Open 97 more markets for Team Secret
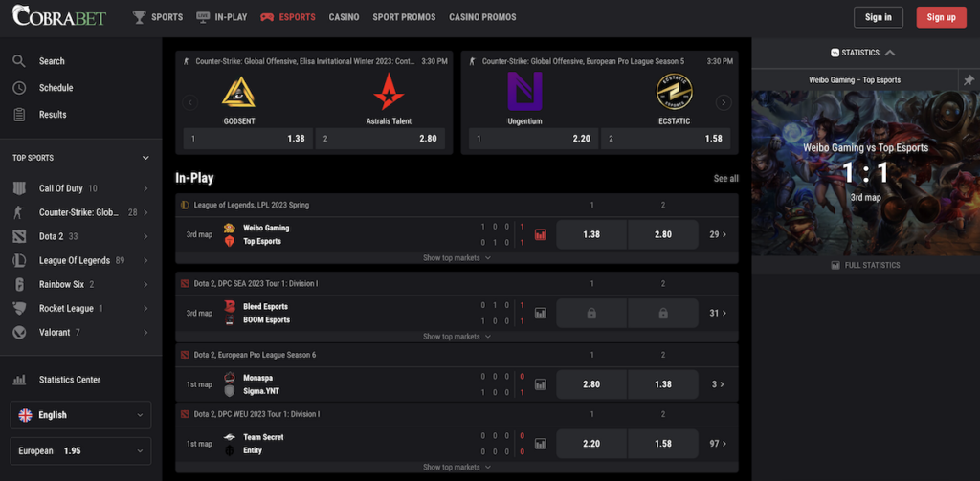 718,444
